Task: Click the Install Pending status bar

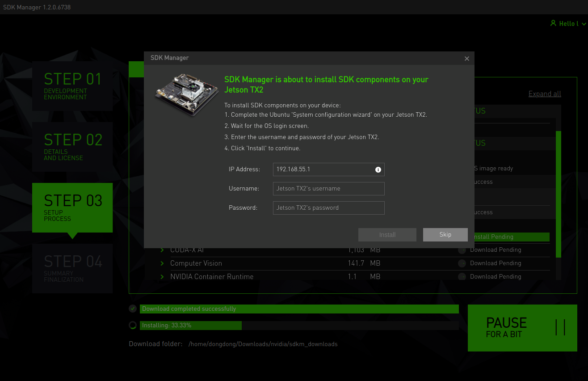Action: [511, 237]
